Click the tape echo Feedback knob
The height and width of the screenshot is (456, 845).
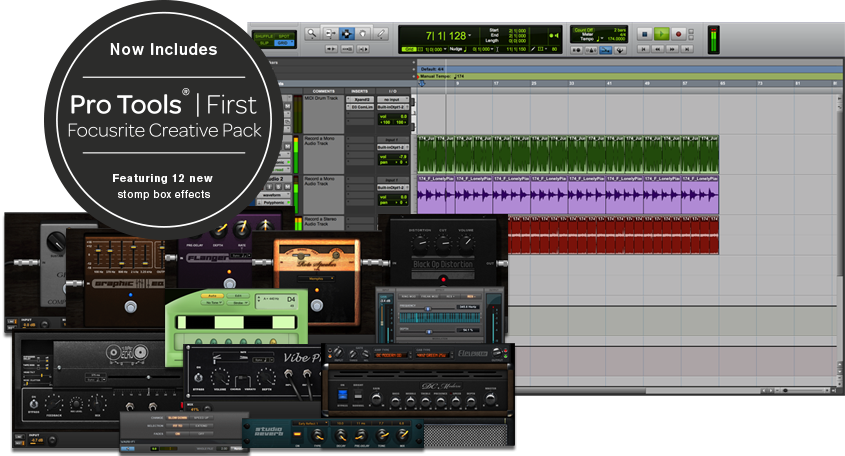click(54, 403)
